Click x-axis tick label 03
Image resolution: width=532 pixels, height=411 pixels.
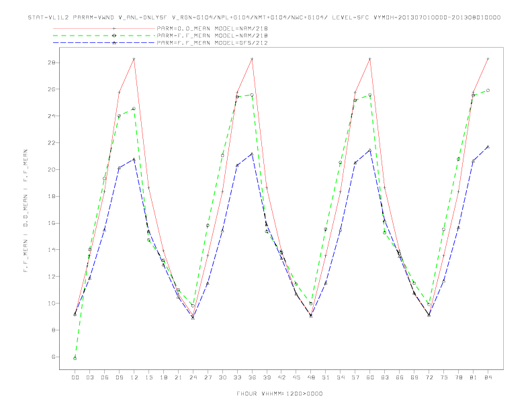pyautogui.click(x=89, y=377)
